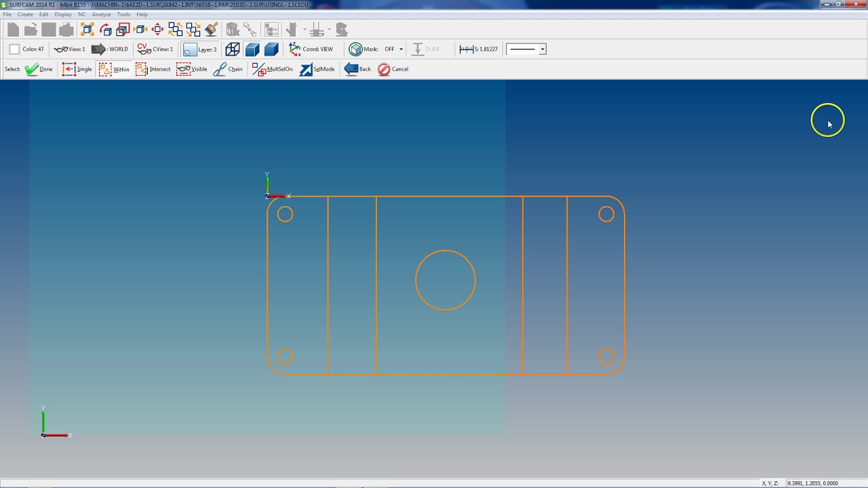The width and height of the screenshot is (868, 488).
Task: Select the Intersect selection mode
Action: click(x=153, y=69)
